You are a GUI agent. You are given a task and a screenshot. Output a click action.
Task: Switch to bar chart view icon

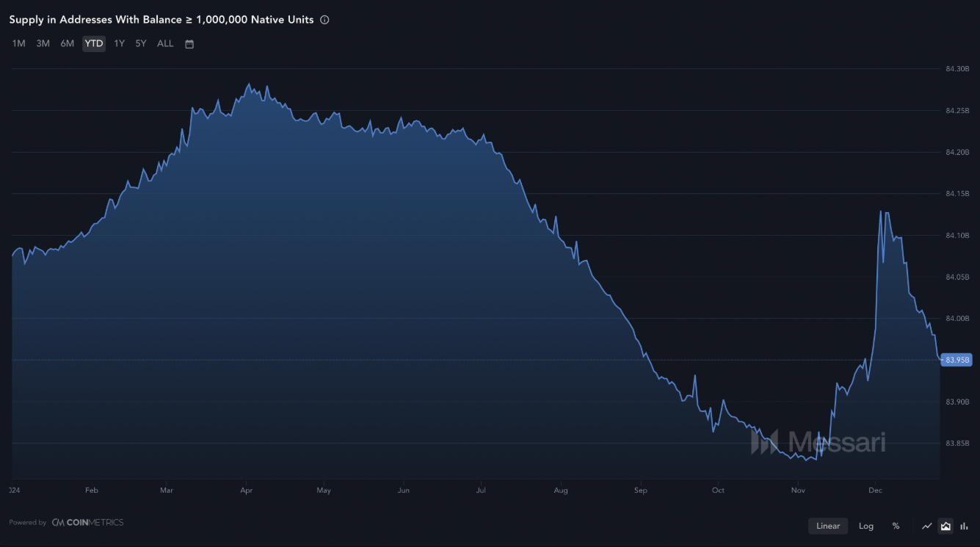[964, 526]
